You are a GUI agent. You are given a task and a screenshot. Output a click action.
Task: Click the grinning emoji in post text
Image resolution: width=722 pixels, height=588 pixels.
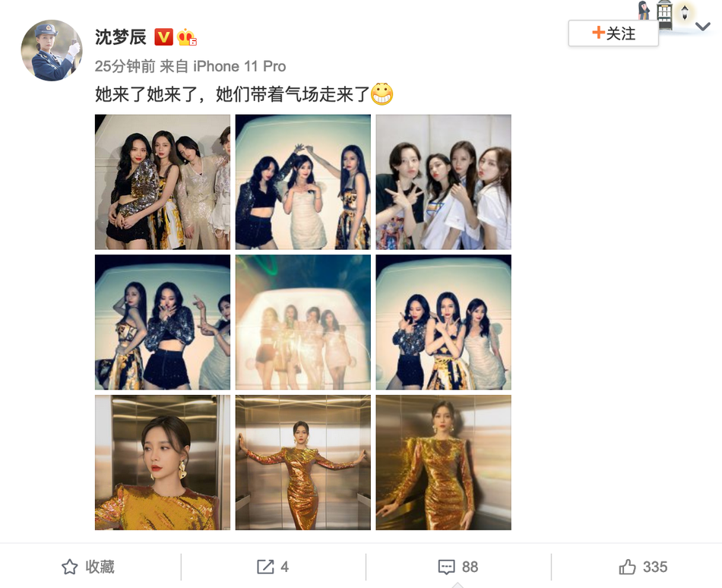tap(382, 94)
